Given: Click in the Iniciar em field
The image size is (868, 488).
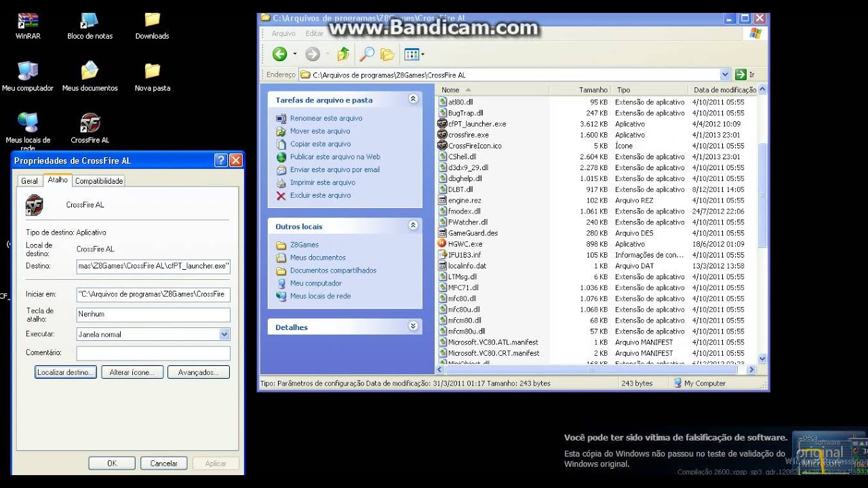Looking at the screenshot, I should (153, 294).
